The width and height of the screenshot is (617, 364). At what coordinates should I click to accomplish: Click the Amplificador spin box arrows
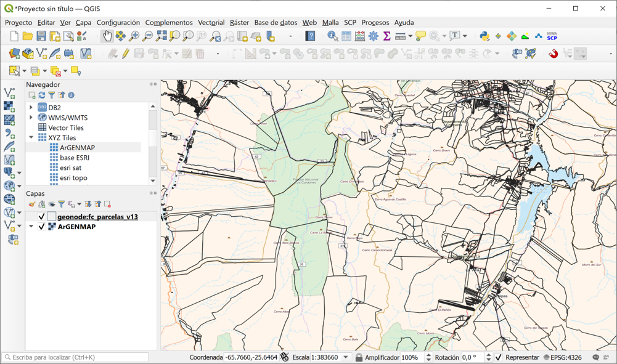pos(428,357)
